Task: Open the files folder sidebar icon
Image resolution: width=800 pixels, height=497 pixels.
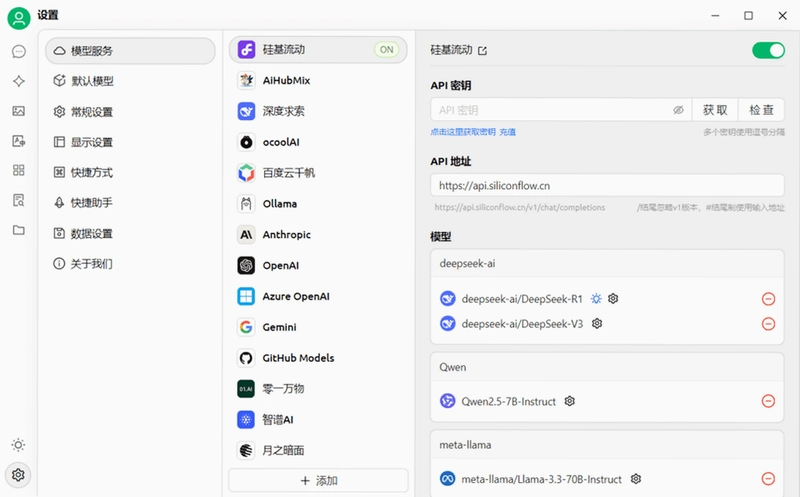Action: (x=19, y=230)
